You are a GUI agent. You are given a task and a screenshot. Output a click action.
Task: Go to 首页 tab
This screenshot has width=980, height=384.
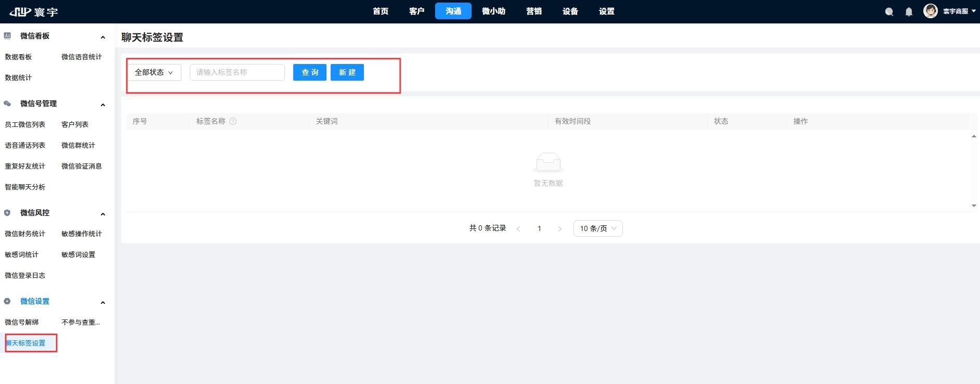click(x=381, y=11)
